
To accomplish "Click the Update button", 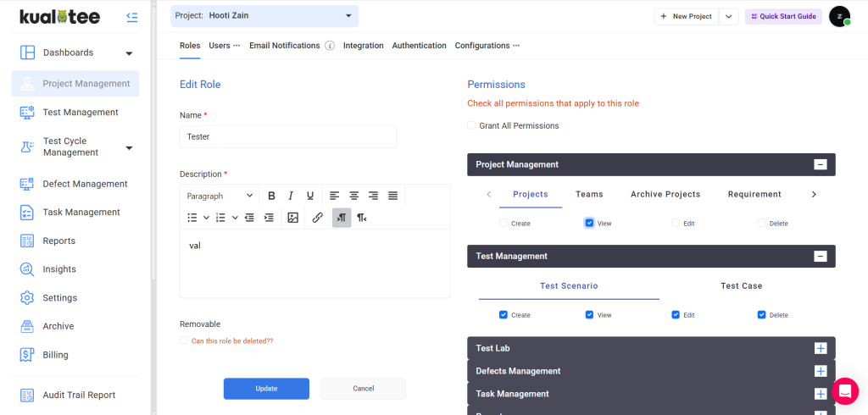I will tap(266, 388).
